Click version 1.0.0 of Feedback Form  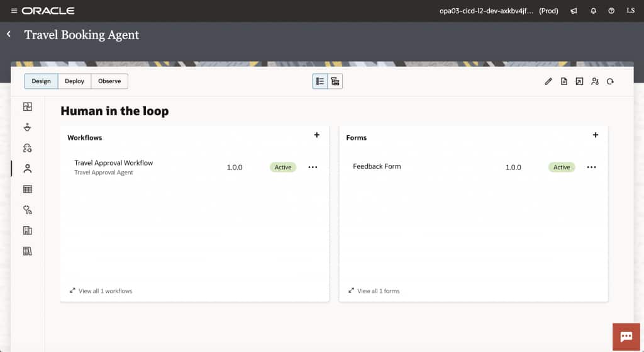click(513, 167)
